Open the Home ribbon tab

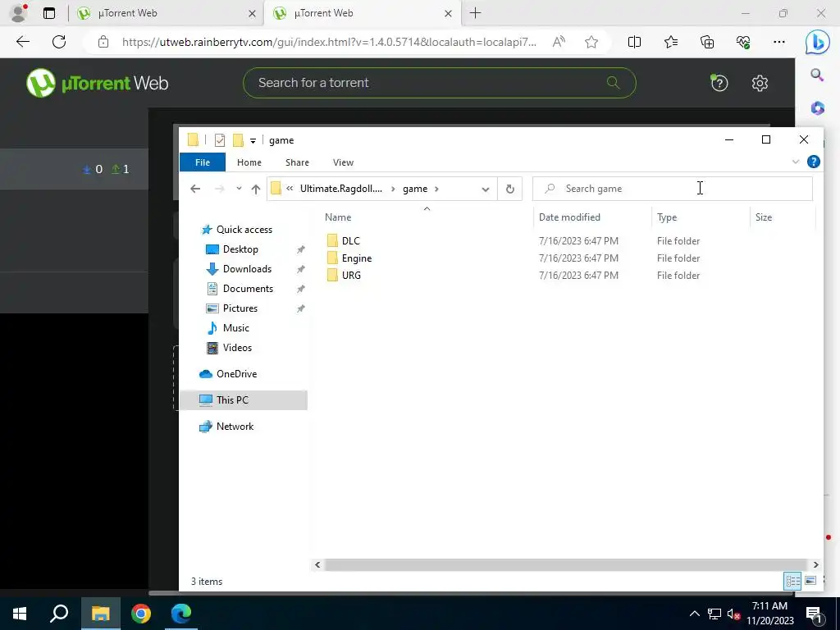point(249,162)
